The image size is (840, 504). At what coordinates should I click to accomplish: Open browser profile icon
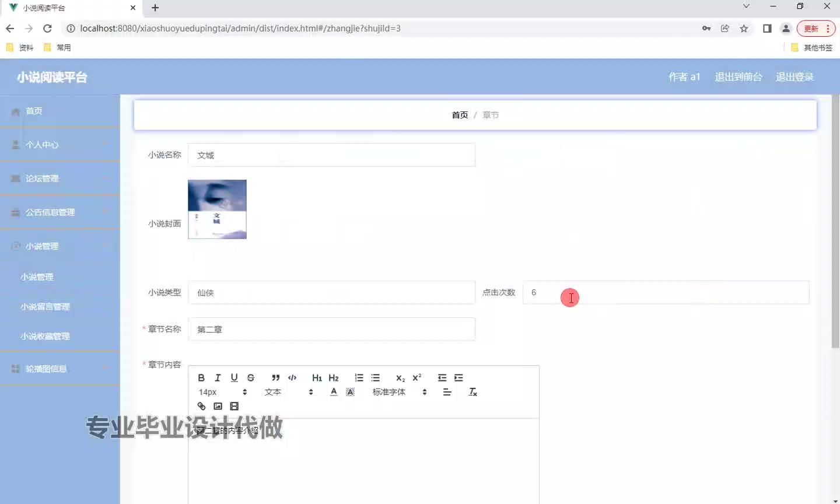tap(786, 29)
